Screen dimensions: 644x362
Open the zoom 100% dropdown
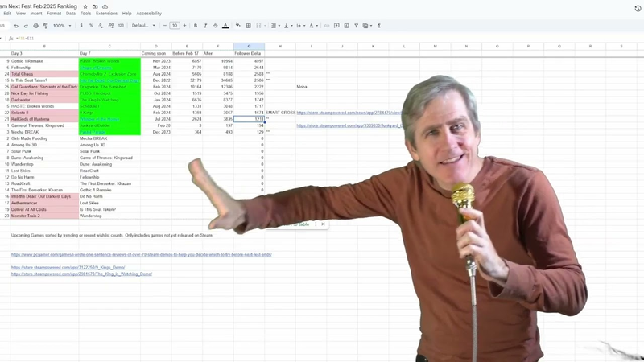[62, 26]
